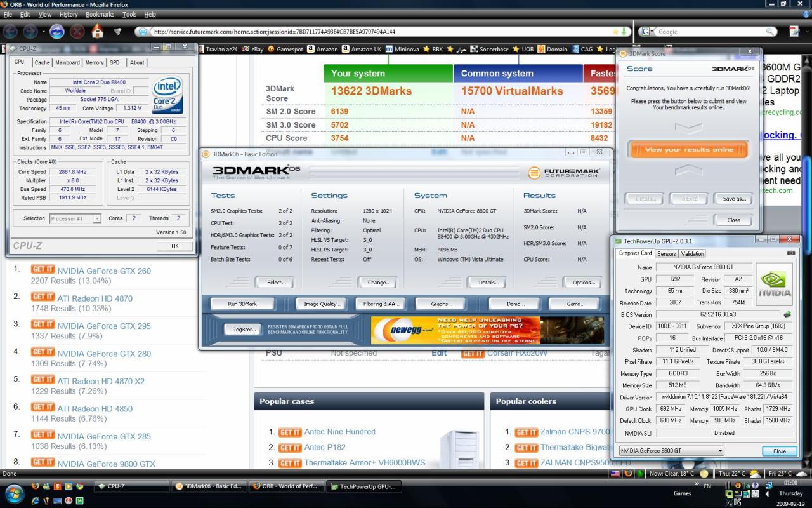Click the Register... button in 3DMark06

point(244,330)
